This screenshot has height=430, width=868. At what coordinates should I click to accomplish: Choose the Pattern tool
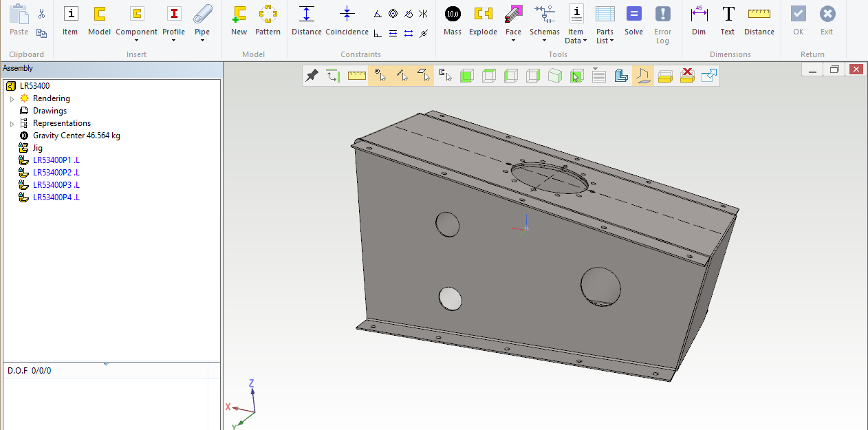[x=268, y=20]
